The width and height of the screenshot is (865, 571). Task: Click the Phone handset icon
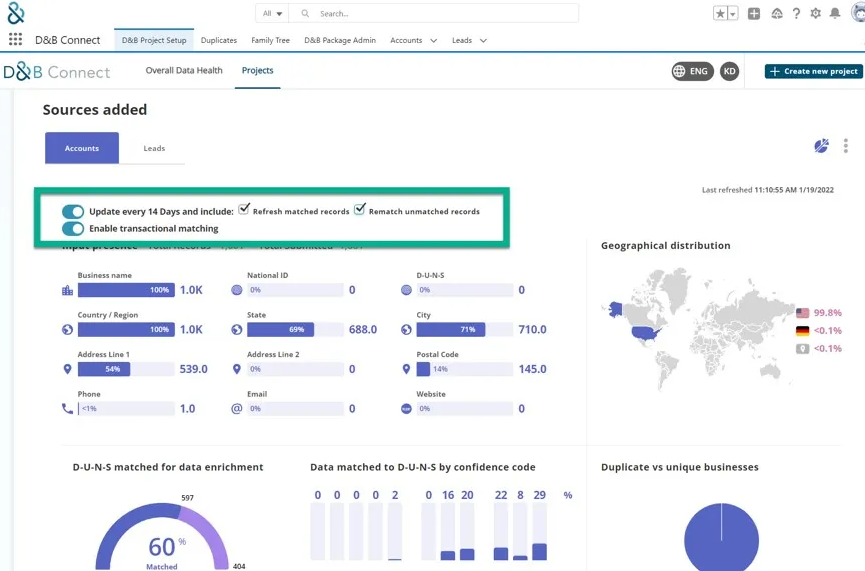point(67,409)
